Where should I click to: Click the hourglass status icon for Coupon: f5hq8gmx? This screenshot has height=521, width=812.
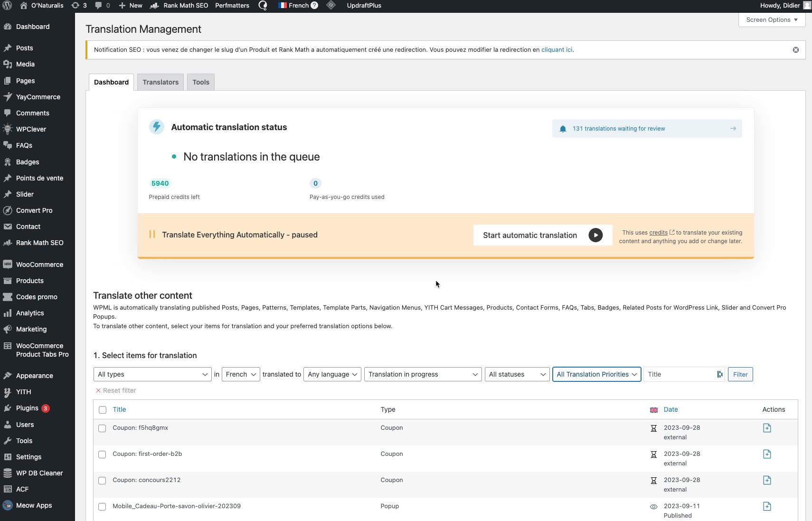pyautogui.click(x=654, y=428)
